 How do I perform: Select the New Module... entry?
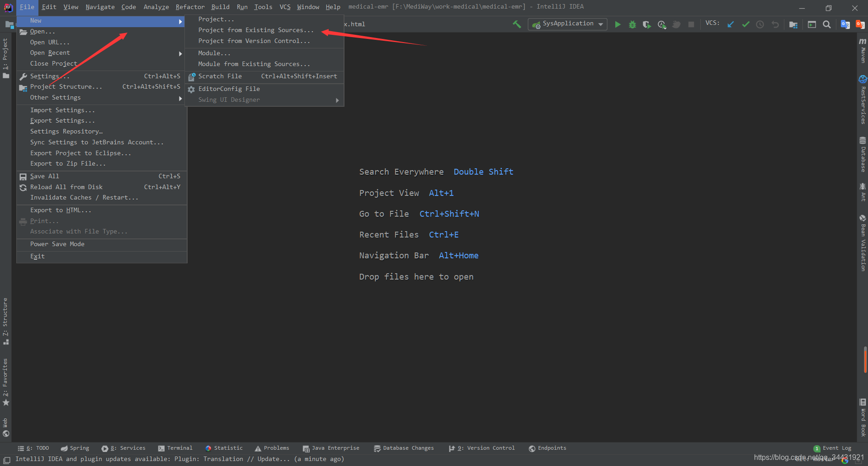pos(264,53)
